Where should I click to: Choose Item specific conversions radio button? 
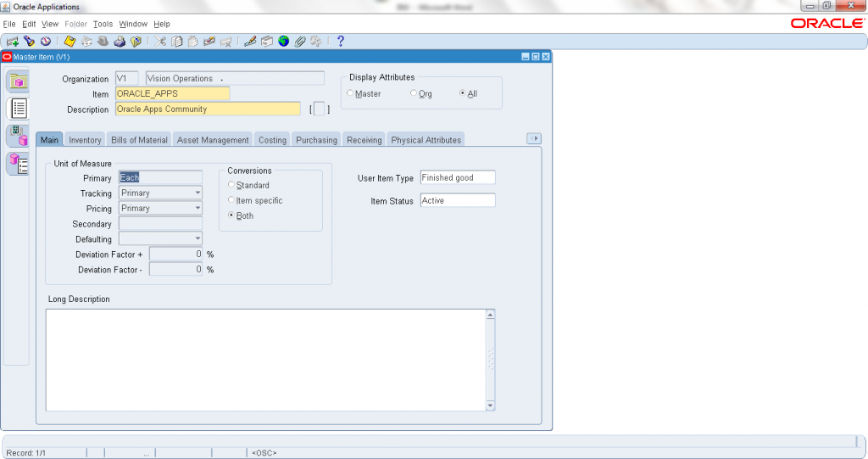point(232,200)
